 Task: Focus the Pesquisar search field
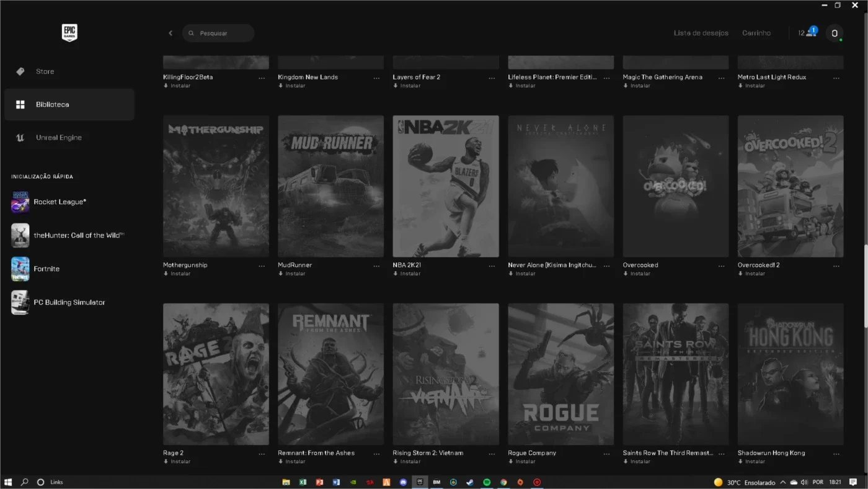click(x=218, y=33)
